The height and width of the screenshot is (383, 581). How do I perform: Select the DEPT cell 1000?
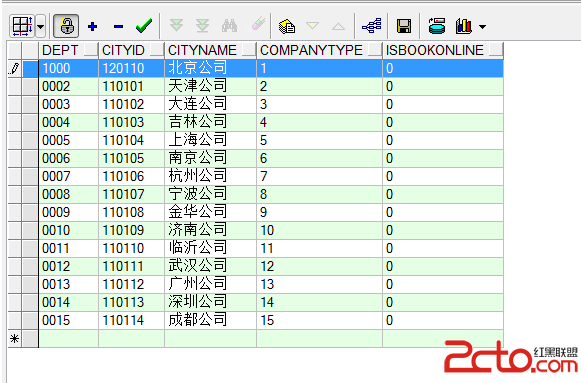coord(69,68)
